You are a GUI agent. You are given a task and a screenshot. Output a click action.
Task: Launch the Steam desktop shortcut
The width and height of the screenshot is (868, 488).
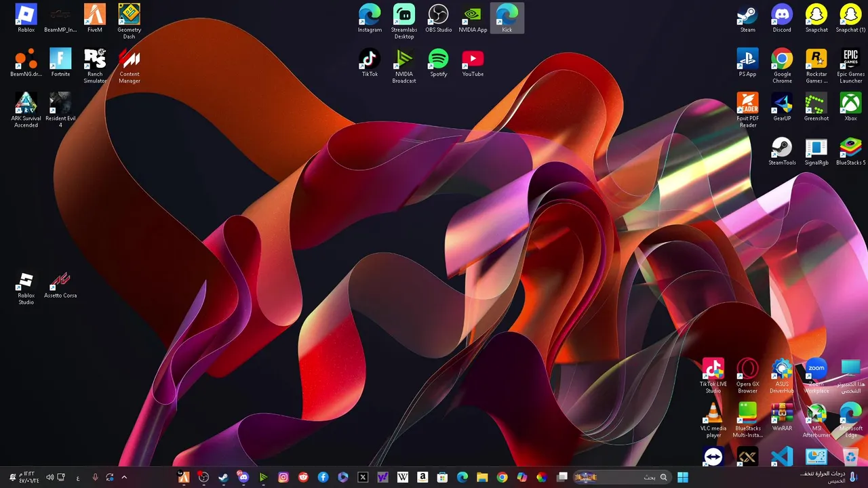(x=747, y=18)
